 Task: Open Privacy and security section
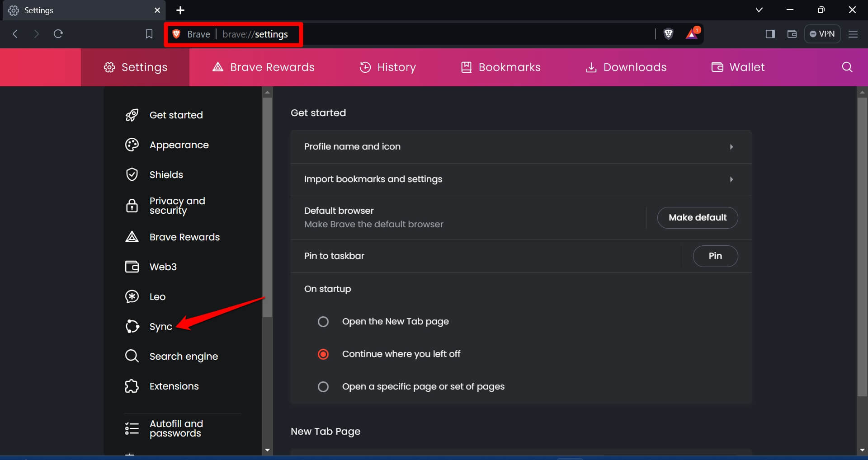(x=177, y=206)
